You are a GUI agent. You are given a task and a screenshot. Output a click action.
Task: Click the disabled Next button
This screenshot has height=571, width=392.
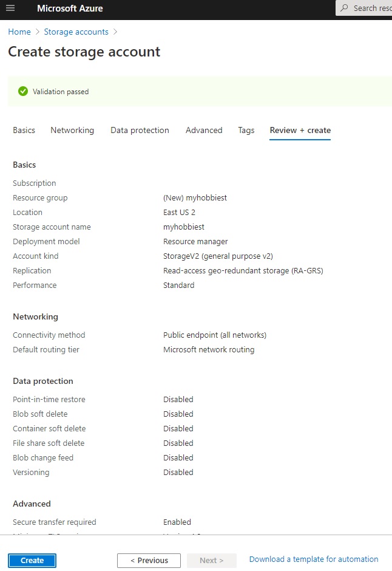click(x=212, y=561)
